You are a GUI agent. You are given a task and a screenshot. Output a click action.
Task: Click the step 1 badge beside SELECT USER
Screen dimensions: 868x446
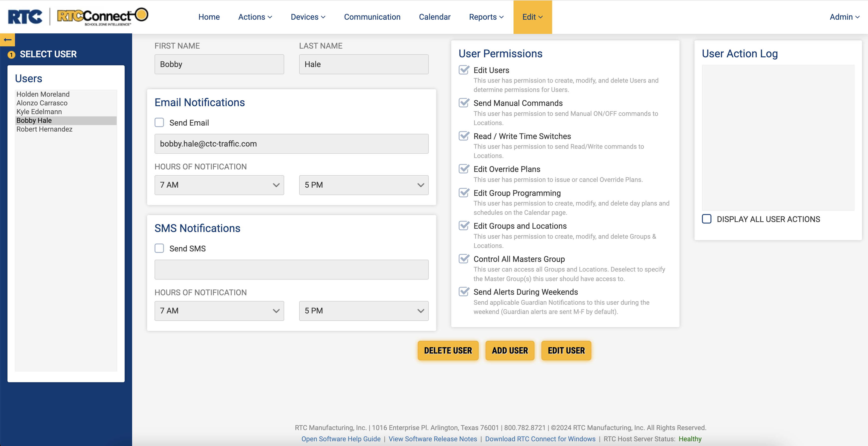(11, 55)
